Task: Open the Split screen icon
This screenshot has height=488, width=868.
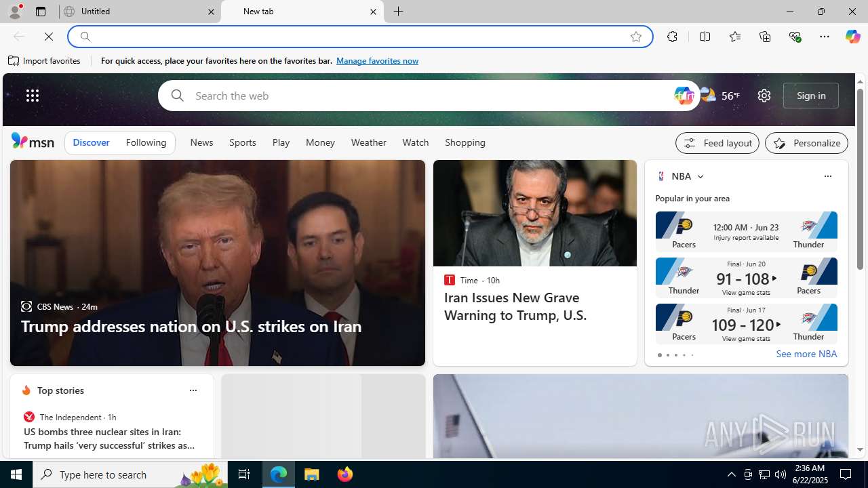Action: coord(705,37)
